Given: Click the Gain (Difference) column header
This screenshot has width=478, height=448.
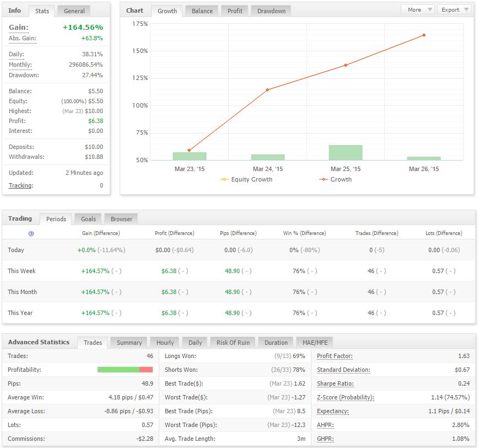Looking at the screenshot, I should click(101, 233).
